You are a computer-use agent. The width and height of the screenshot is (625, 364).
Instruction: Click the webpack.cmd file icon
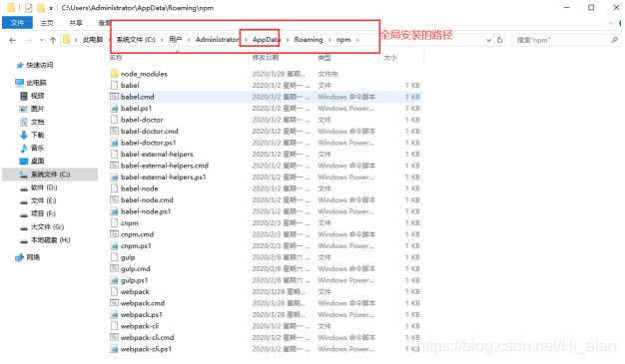click(x=114, y=303)
